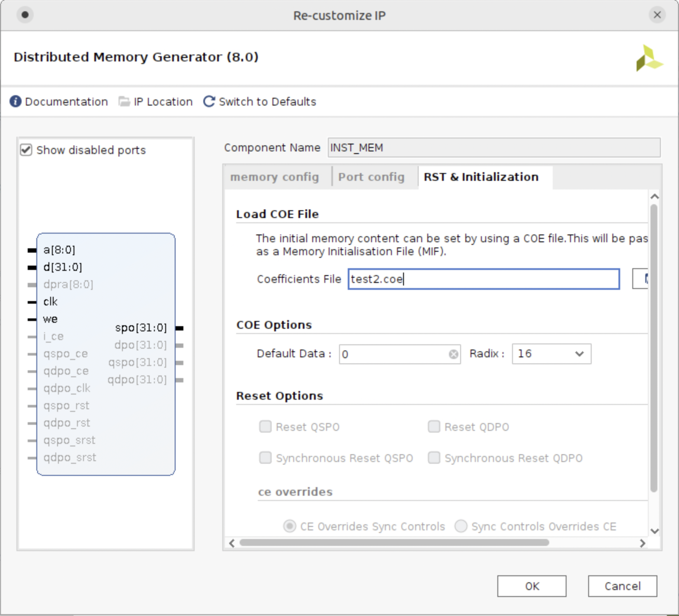Switch to the Port config tab
The image size is (679, 616).
click(371, 177)
